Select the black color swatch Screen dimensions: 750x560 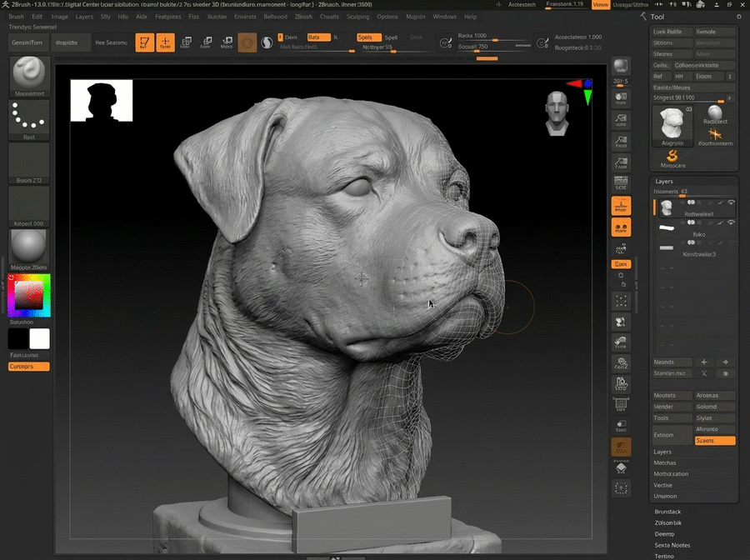18,339
